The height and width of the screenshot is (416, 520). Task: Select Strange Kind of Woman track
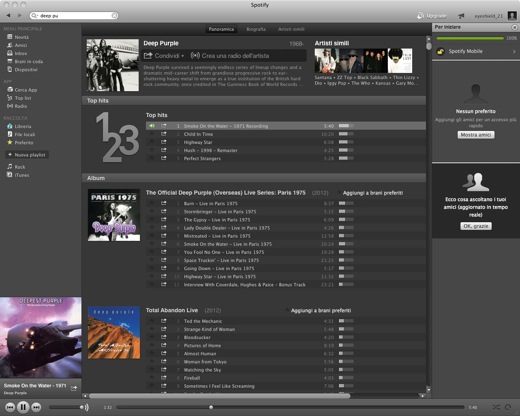(286, 329)
